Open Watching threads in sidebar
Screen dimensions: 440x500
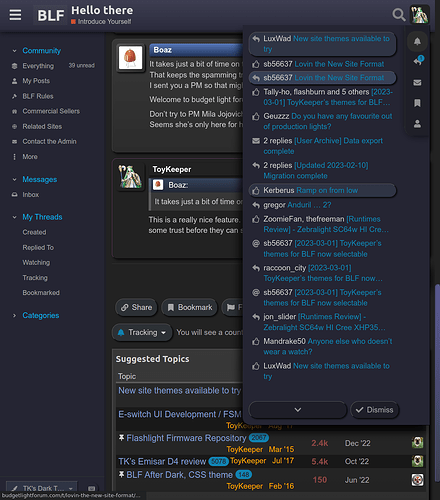tap(36, 262)
